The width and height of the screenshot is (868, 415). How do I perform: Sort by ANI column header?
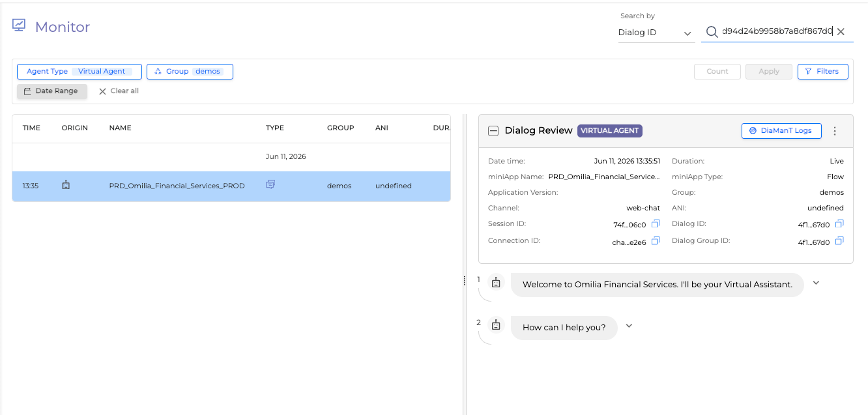pyautogui.click(x=381, y=128)
